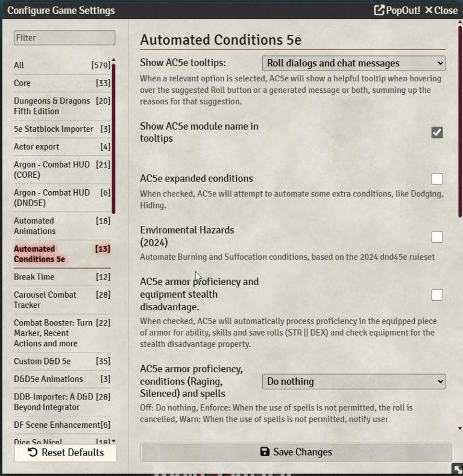Open Combat Booster settings category

(62, 333)
